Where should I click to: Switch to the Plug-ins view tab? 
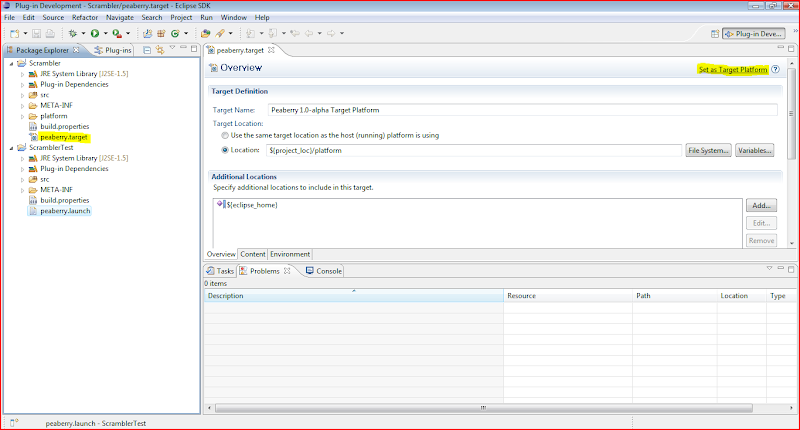coord(113,50)
